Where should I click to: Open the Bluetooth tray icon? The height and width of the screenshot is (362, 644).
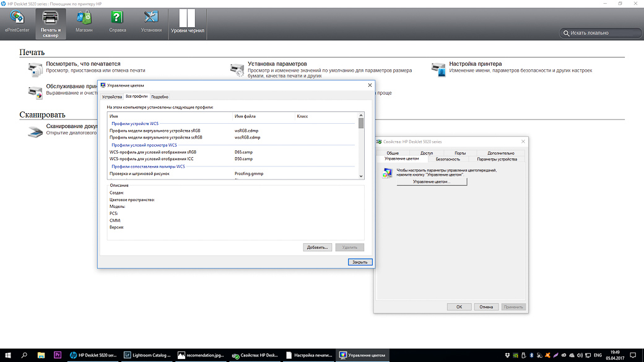click(x=531, y=355)
